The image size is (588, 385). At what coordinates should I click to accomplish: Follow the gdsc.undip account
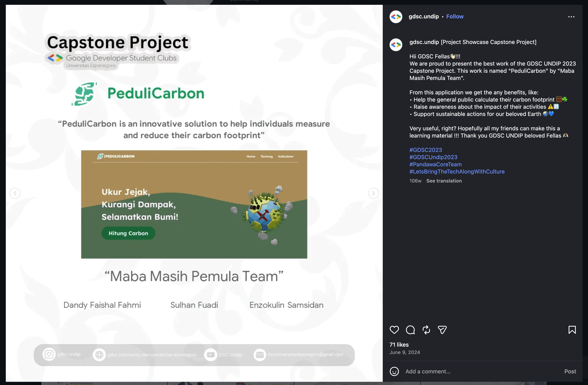[x=454, y=17]
